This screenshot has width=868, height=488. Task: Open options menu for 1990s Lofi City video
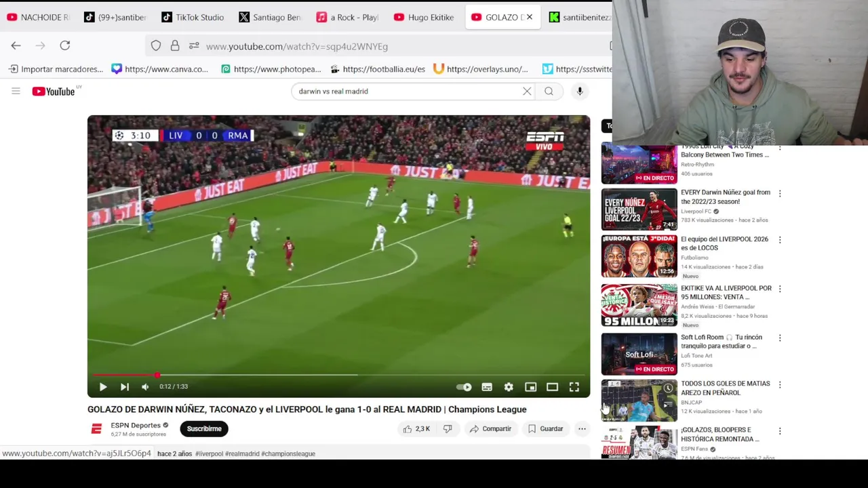780,147
